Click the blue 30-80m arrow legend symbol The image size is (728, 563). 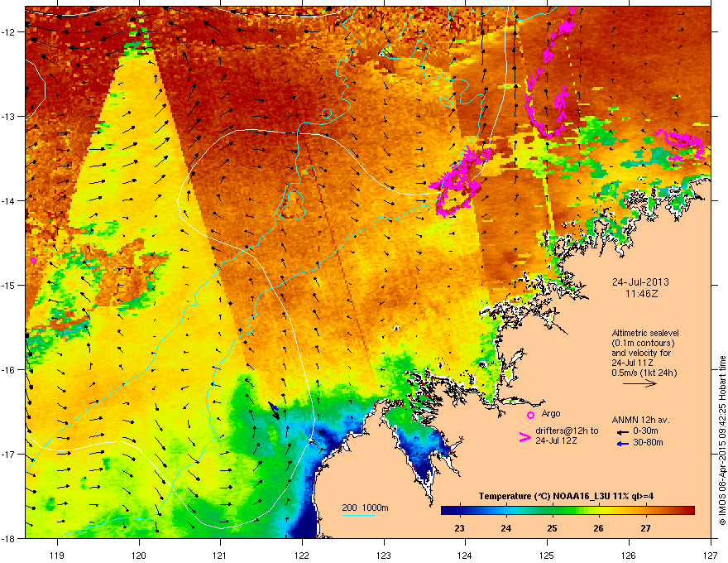[x=622, y=444]
